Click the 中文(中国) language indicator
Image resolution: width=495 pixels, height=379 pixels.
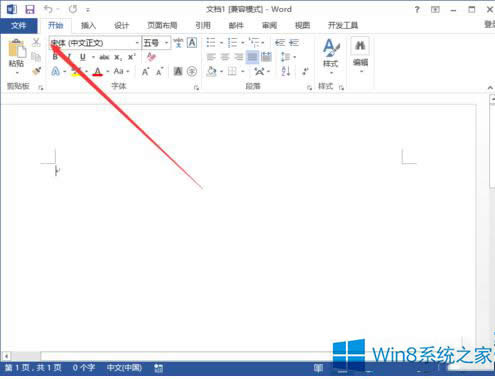coord(124,368)
